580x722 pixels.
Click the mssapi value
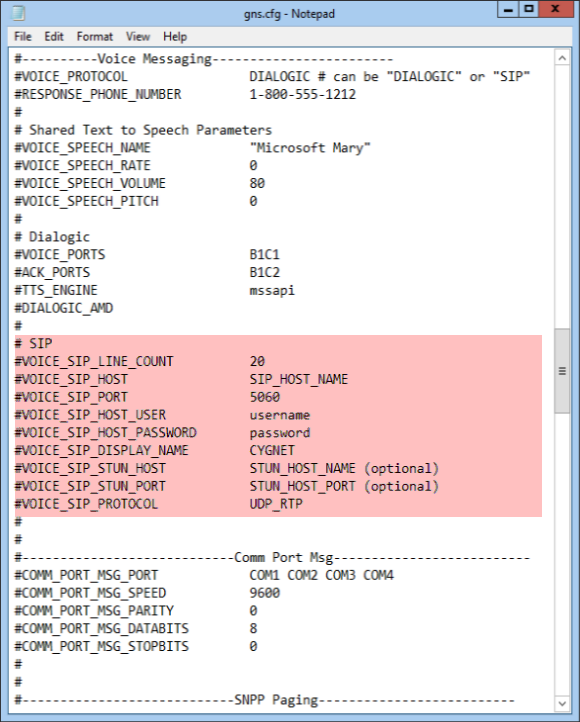tap(272, 291)
